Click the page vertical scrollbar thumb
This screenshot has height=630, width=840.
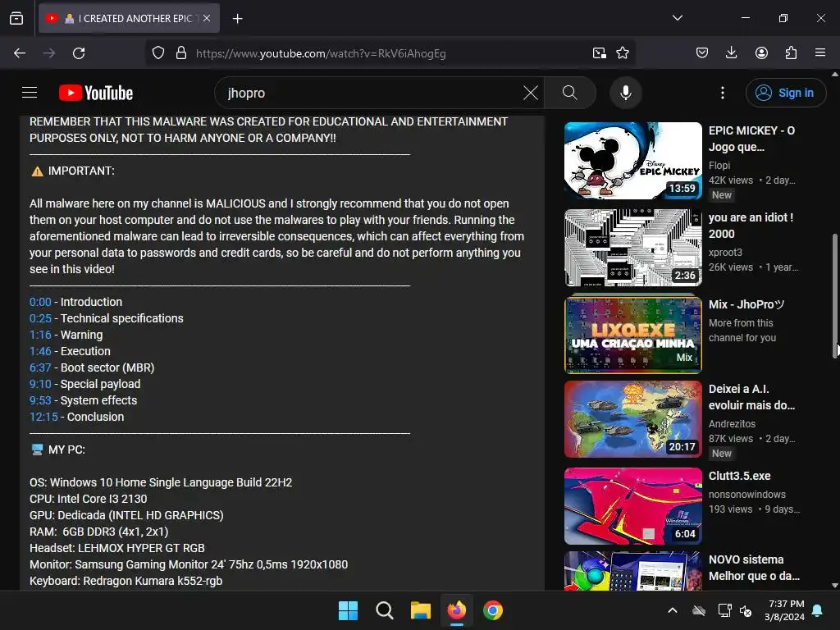(x=834, y=294)
